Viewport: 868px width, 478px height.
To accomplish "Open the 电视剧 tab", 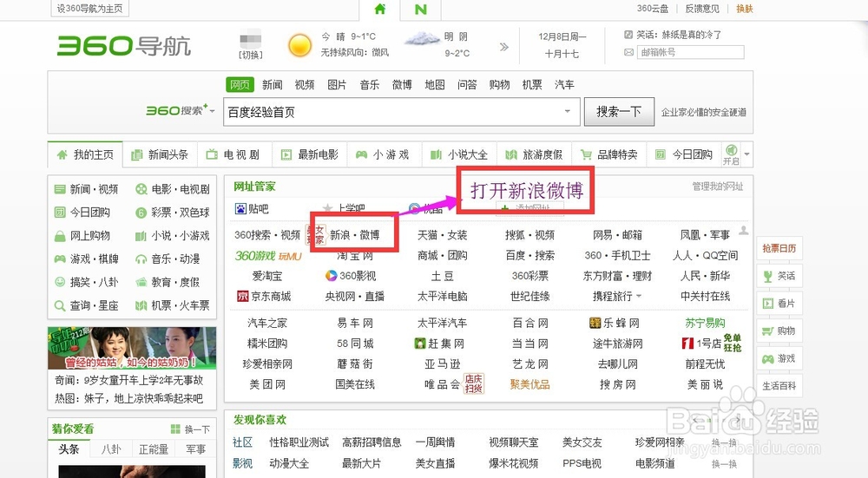I will click(234, 155).
